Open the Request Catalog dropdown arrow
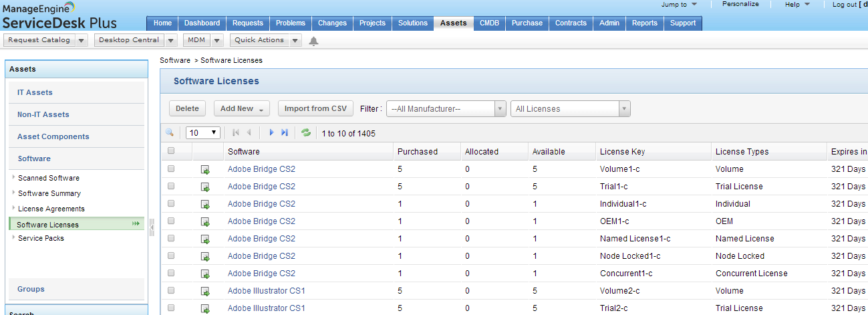This screenshot has width=868, height=315. click(82, 40)
